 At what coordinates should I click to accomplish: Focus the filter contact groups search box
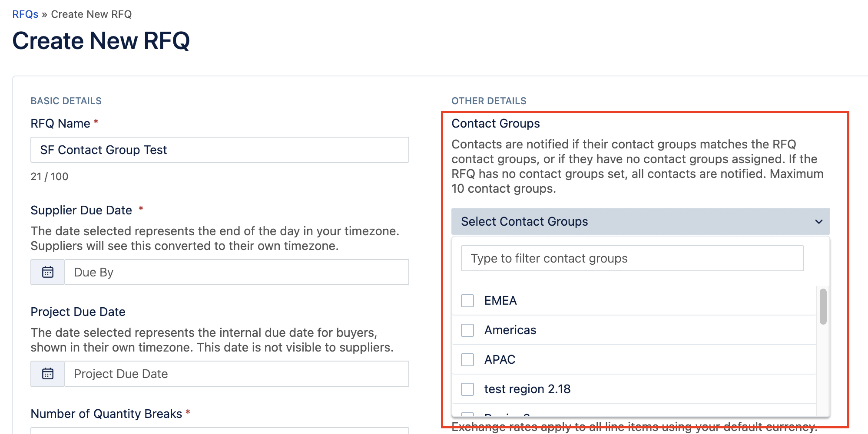click(632, 258)
